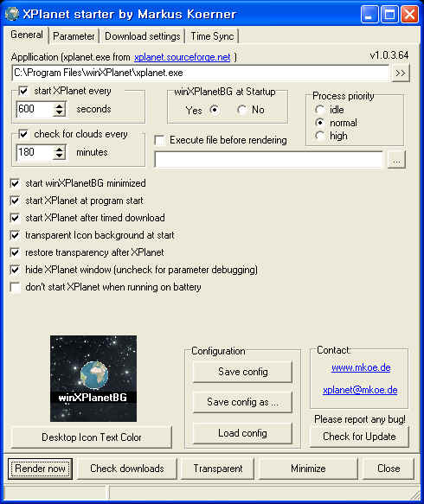Uncheck hide XPlanet window option

pos(15,270)
